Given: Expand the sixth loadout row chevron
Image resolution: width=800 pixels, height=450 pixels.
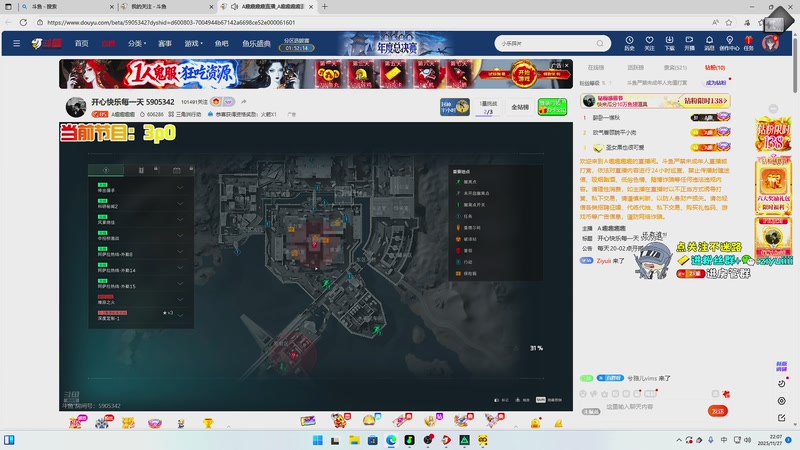Looking at the screenshot, I should (180, 267).
